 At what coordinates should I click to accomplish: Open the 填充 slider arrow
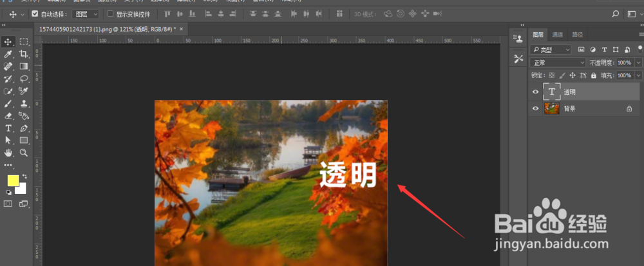pos(638,75)
